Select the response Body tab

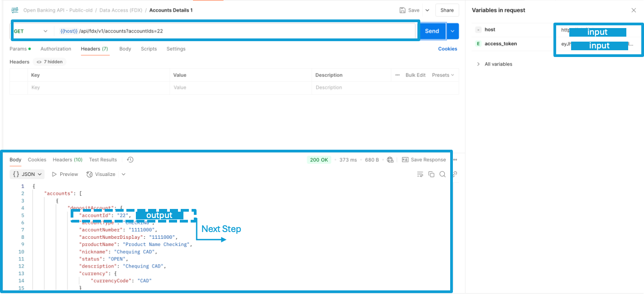tap(15, 160)
